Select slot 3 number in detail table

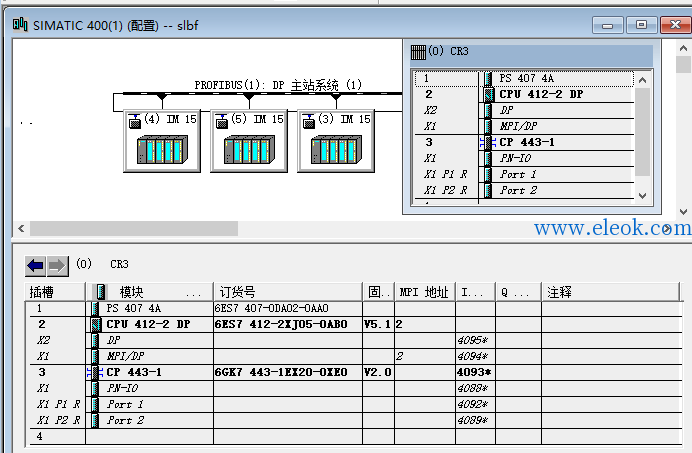tap(42, 372)
